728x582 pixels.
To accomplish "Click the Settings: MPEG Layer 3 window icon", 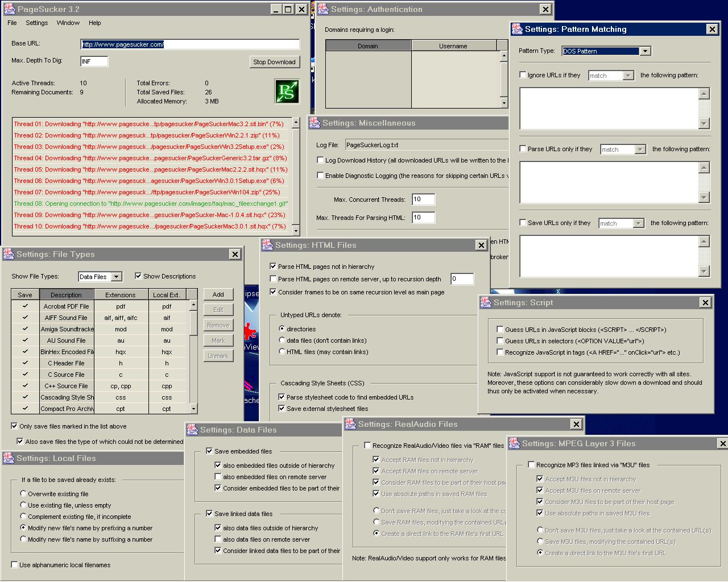I will click(514, 443).
